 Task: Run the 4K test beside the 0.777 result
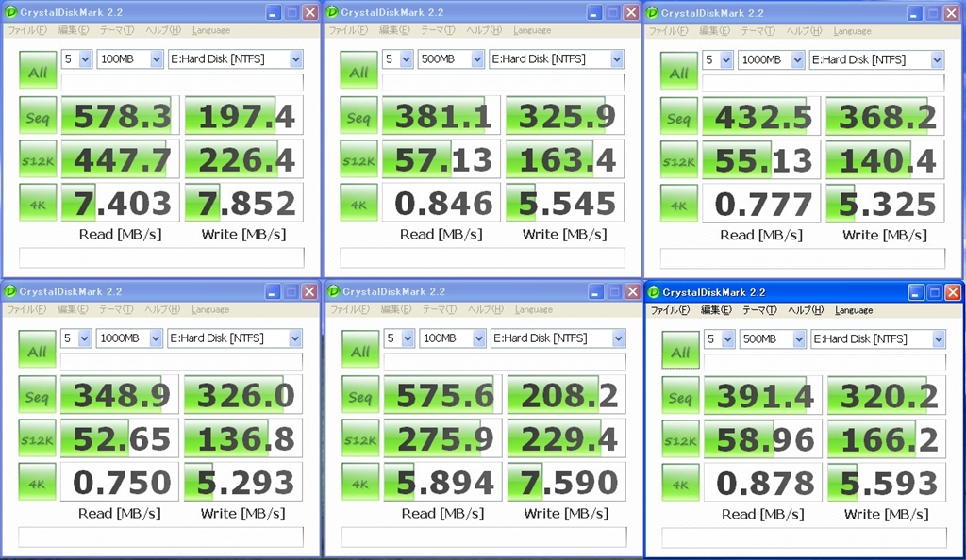(679, 203)
